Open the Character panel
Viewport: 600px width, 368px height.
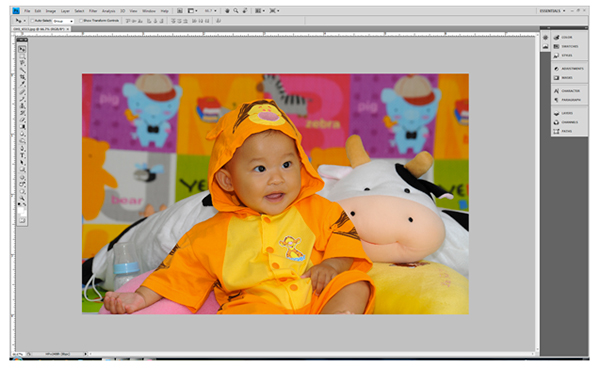[x=569, y=91]
